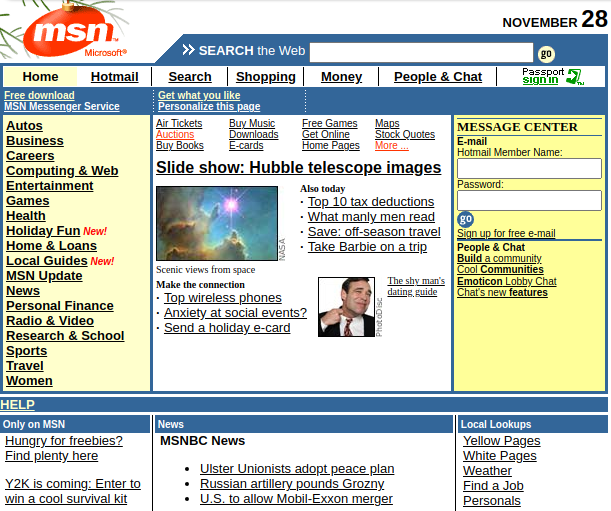Viewport: 611px width, 511px height.
Task: Open Russian artillery pounds Grozny story
Action: pyautogui.click(x=292, y=484)
